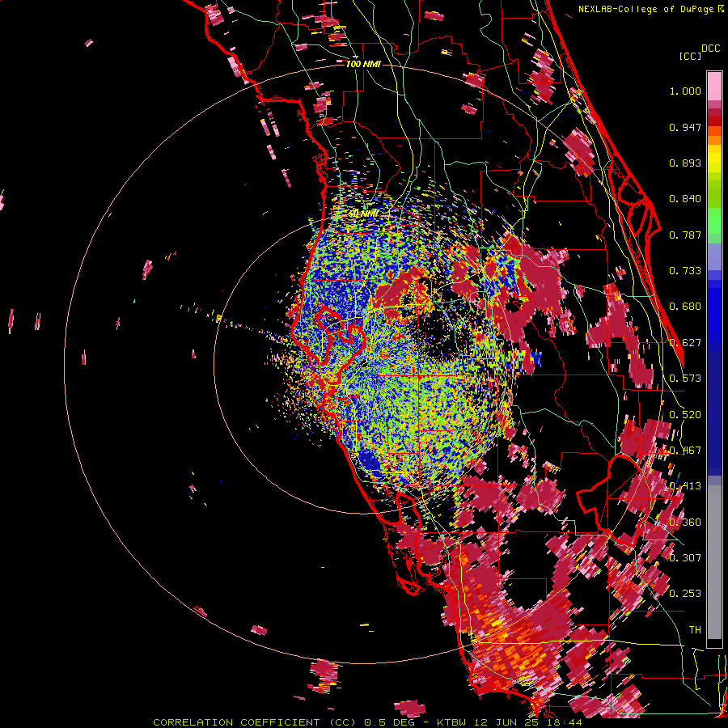Screen dimensions: 728x728
Task: Pick the light pink segment of color bar
Action: point(714,86)
